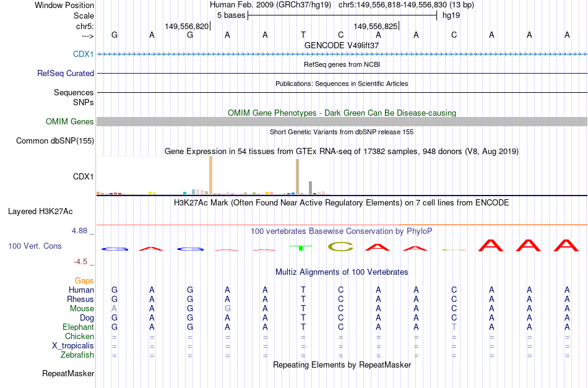Image resolution: width=588 pixels, height=388 pixels.
Task: Click the hg19 label beside the scale bar
Action: click(451, 15)
